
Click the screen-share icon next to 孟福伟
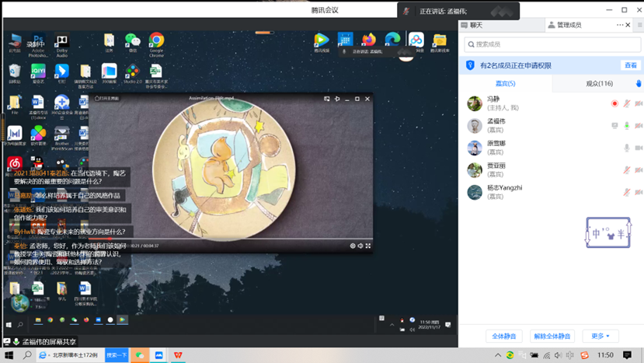614,125
